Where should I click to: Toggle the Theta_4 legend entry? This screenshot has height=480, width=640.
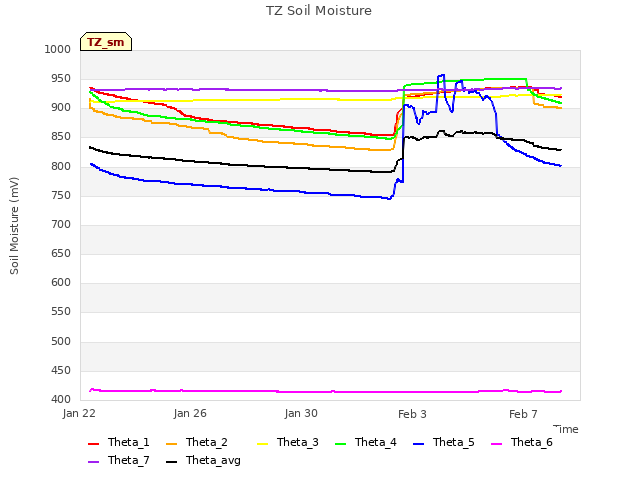366,442
